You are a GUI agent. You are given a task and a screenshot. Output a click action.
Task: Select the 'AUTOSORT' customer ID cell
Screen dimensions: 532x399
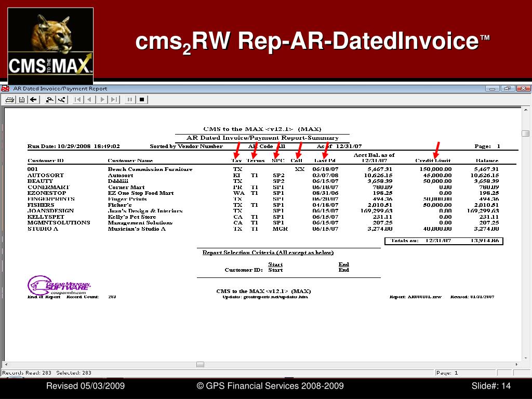tap(46, 176)
